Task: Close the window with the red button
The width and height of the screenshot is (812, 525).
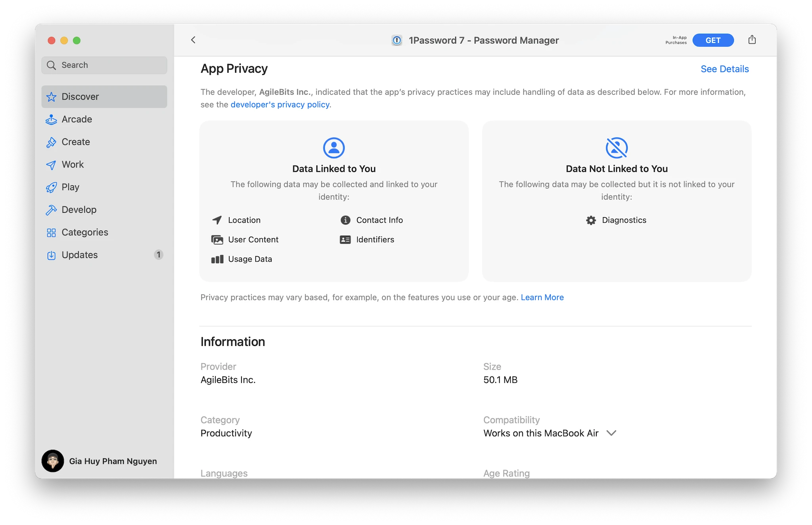Action: point(52,40)
